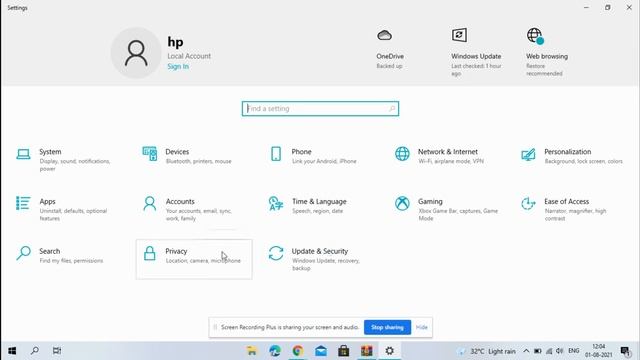Click the hp user avatar picture
The height and width of the screenshot is (360, 640).
[136, 53]
